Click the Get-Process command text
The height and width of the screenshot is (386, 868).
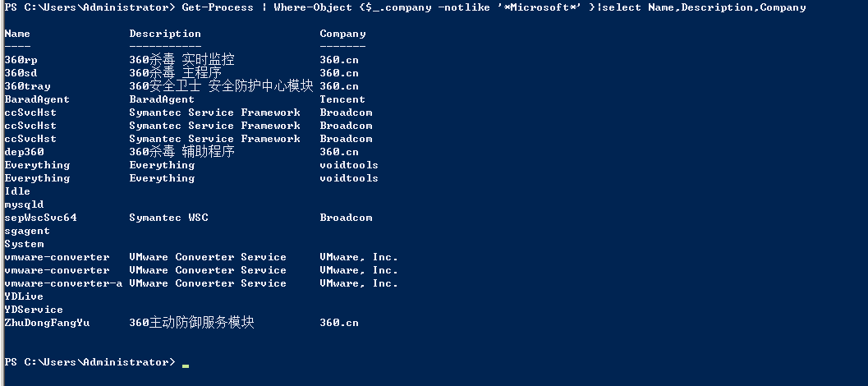(218, 7)
